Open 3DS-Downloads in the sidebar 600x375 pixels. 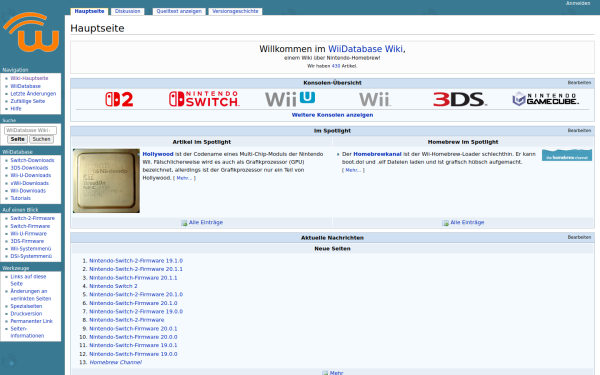(29, 168)
